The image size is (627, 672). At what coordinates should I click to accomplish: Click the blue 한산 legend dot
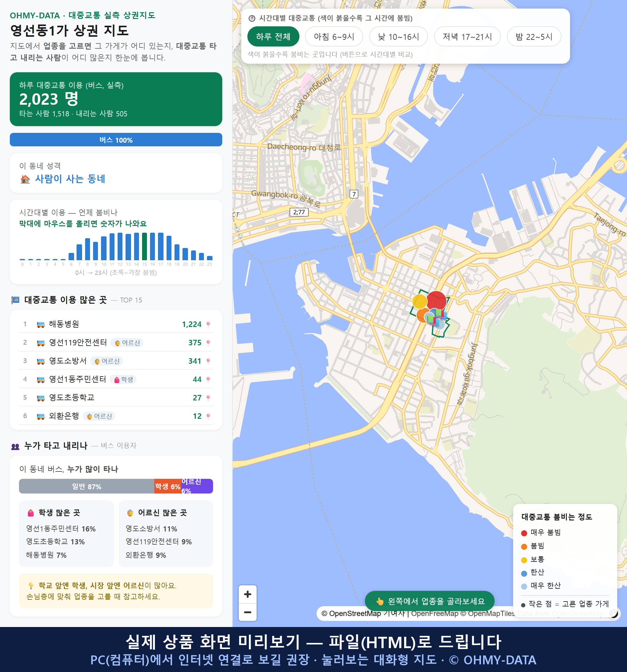pyautogui.click(x=524, y=573)
